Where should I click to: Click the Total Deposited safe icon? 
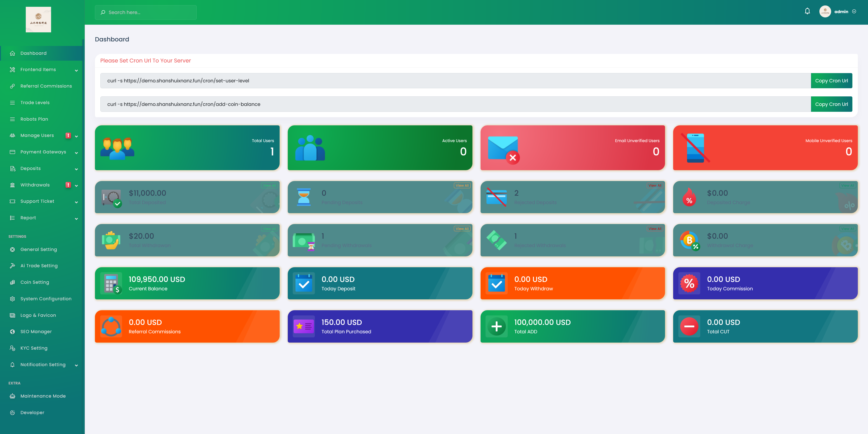pyautogui.click(x=111, y=198)
